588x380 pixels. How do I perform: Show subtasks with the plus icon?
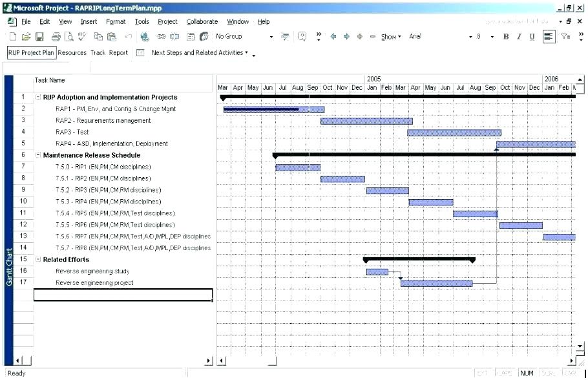tap(360, 36)
